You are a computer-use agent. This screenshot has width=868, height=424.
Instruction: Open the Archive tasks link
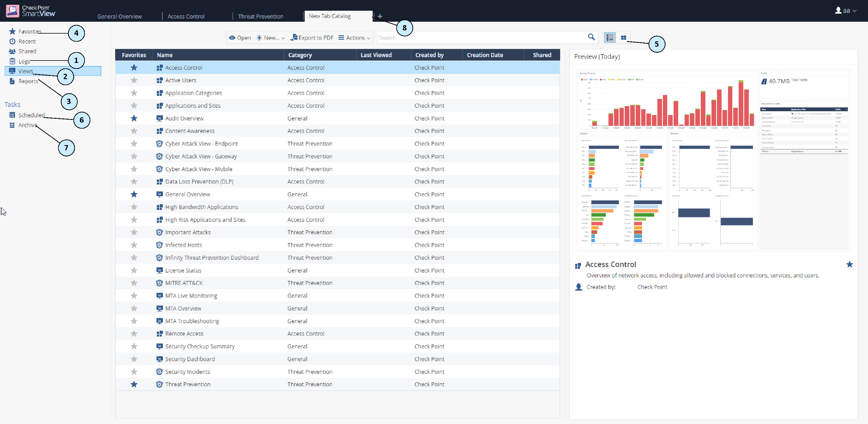[x=27, y=125]
